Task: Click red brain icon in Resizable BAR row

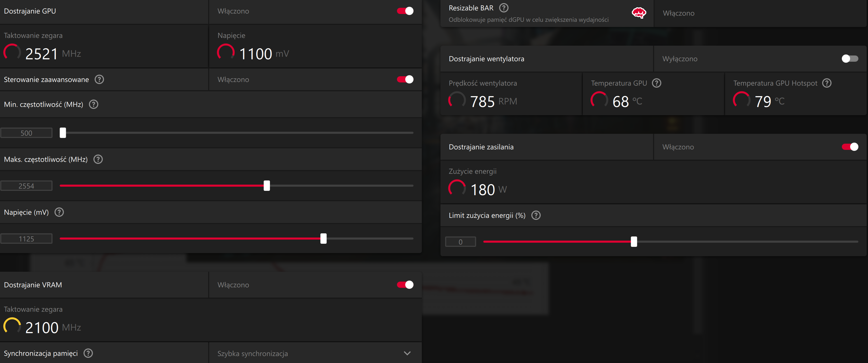Action: click(638, 13)
